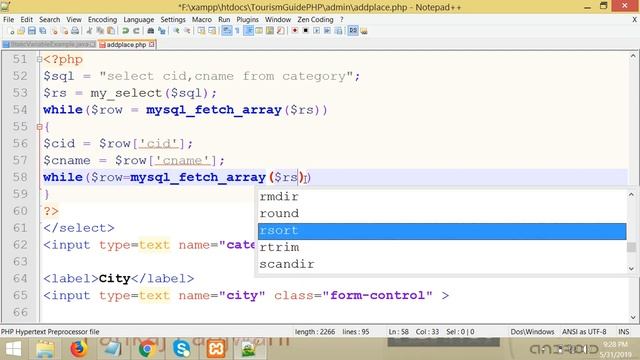The height and width of the screenshot is (360, 640).
Task: Open the Macro menu
Action: [202, 20]
